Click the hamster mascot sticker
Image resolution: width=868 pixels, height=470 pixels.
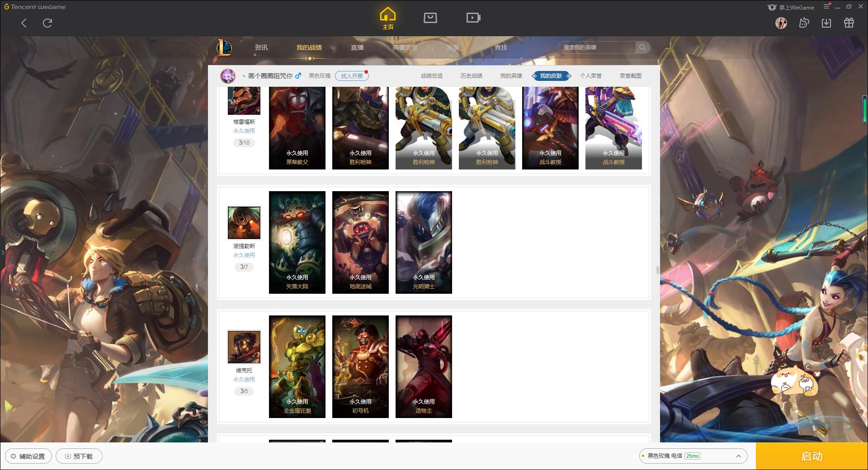pyautogui.click(x=795, y=382)
